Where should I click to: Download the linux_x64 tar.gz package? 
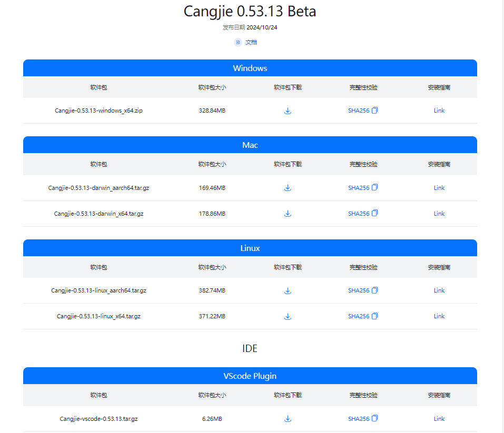[x=288, y=316]
